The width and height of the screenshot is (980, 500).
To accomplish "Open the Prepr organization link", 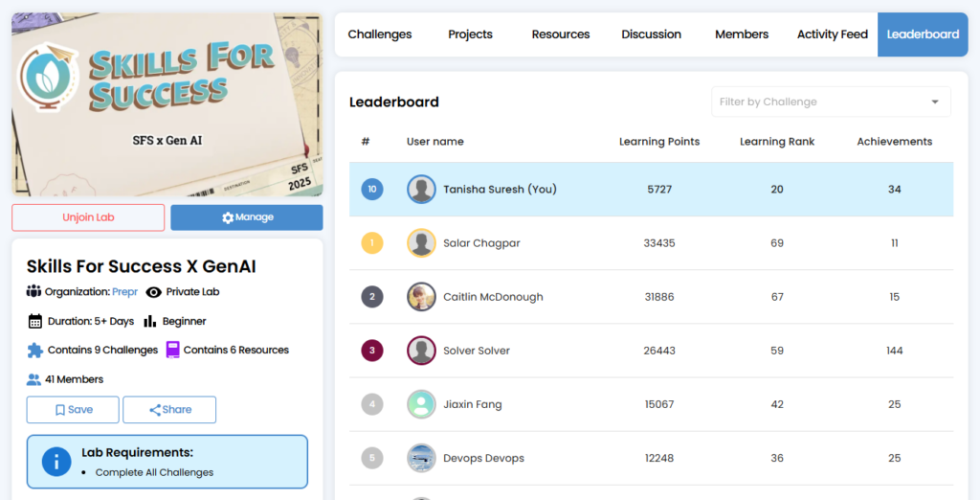I will [x=125, y=291].
